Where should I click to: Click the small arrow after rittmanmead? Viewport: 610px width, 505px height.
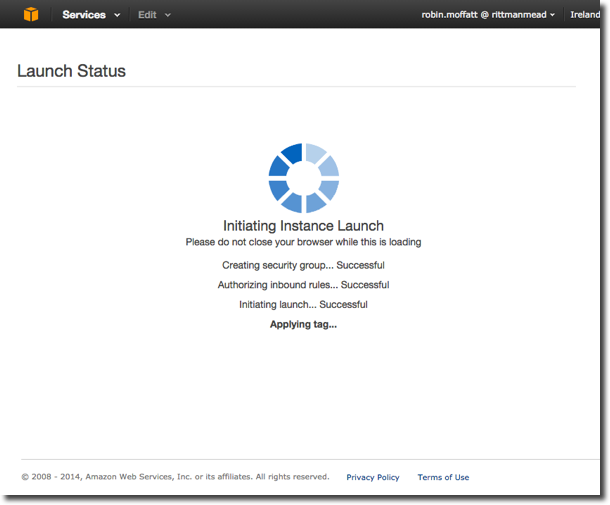pos(553,16)
